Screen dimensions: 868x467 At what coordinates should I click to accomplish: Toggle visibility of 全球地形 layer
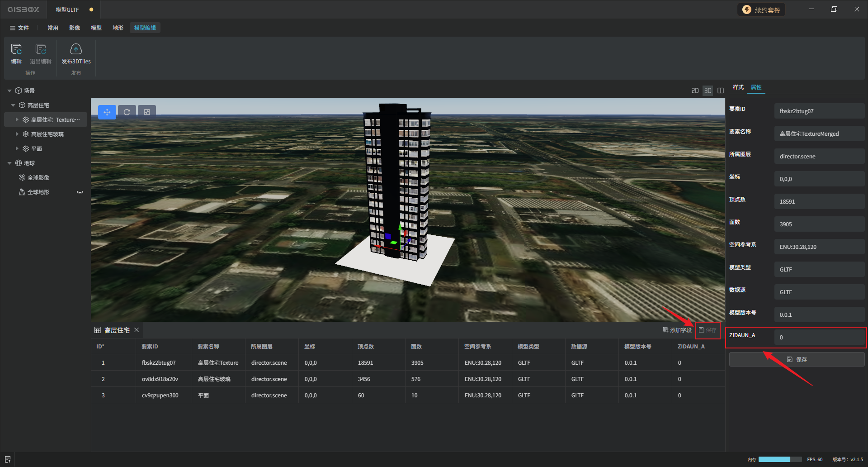[80, 192]
